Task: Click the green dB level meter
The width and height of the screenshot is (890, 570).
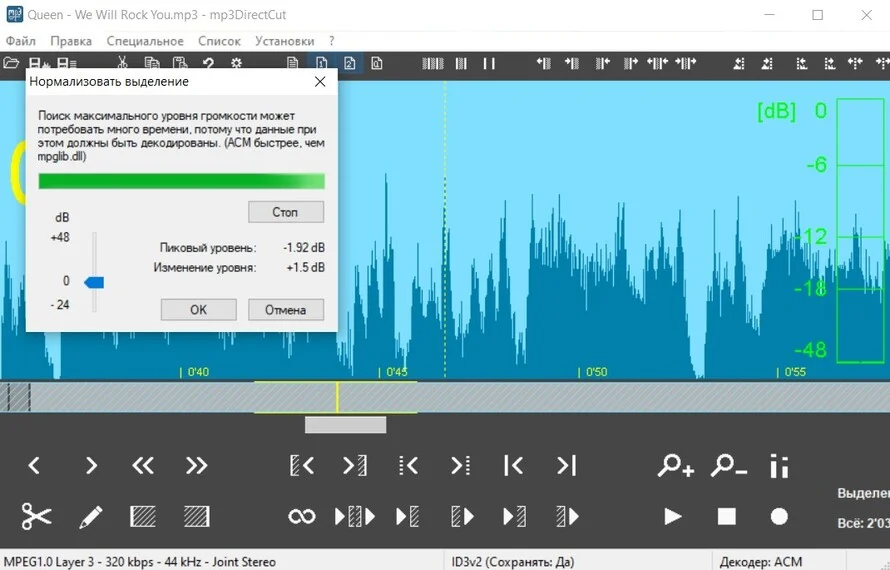Action: (860, 230)
